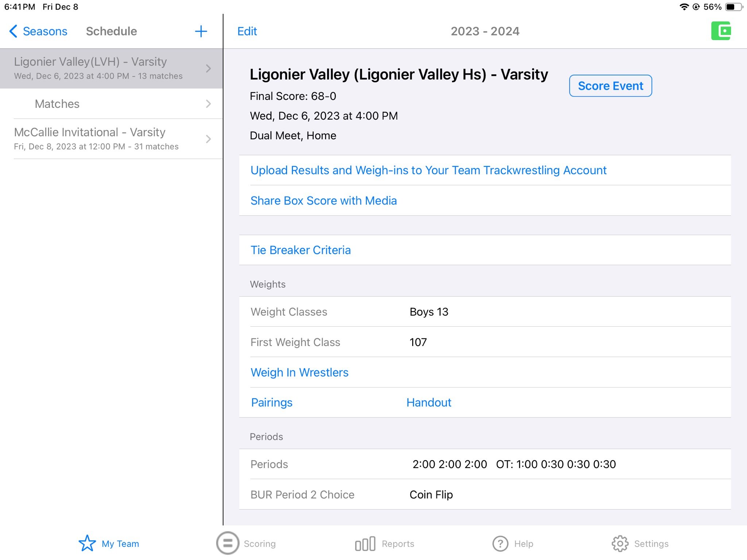Switch to the Reports tab
Viewport: 747px width, 560px height.
(384, 544)
